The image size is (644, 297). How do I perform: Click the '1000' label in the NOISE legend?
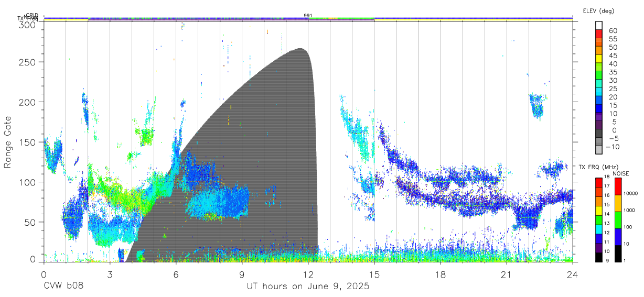pos(628,211)
